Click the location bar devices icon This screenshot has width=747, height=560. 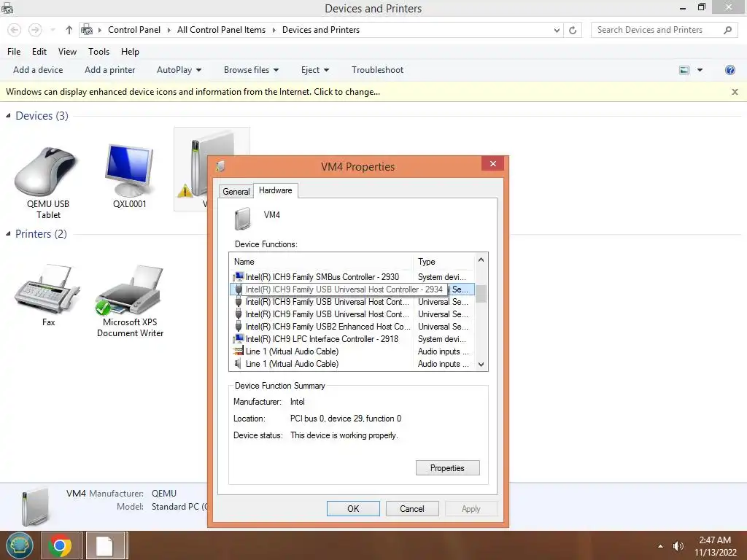coord(87,30)
